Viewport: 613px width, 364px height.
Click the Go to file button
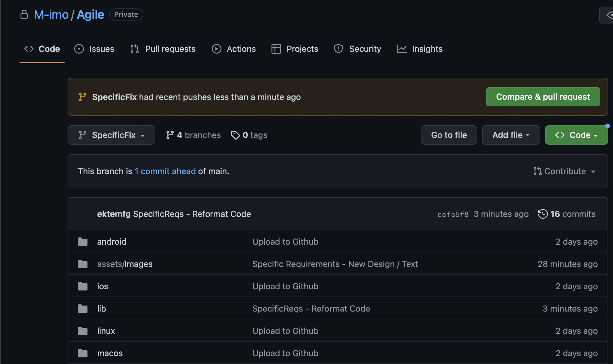point(449,135)
